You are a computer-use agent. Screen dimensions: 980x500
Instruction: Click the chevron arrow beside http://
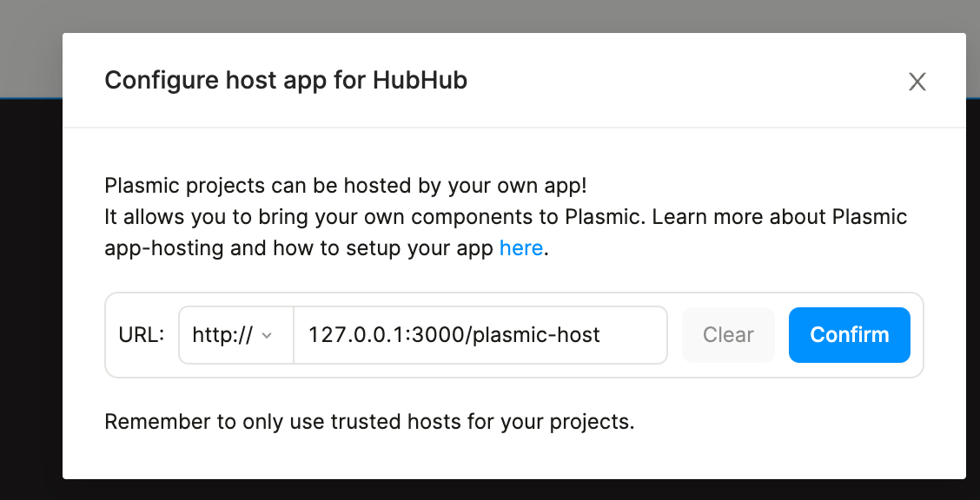(x=267, y=336)
